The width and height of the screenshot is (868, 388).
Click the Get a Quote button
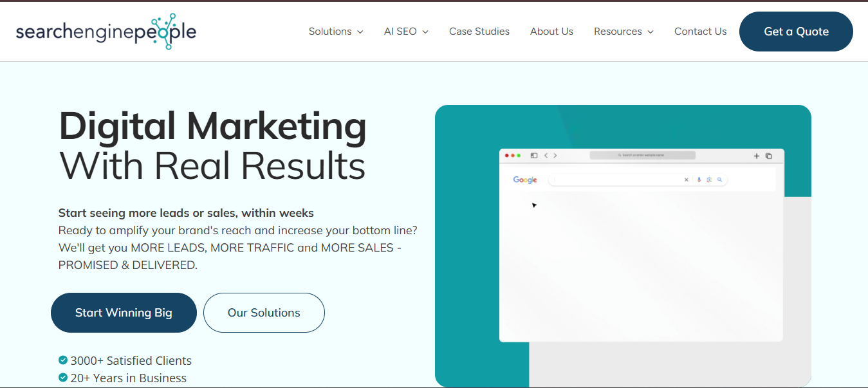tap(796, 32)
